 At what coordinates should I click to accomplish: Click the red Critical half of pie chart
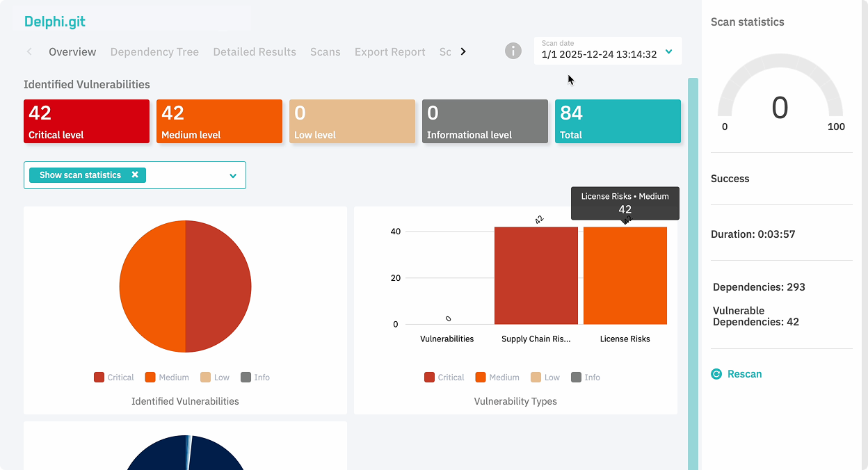click(218, 286)
